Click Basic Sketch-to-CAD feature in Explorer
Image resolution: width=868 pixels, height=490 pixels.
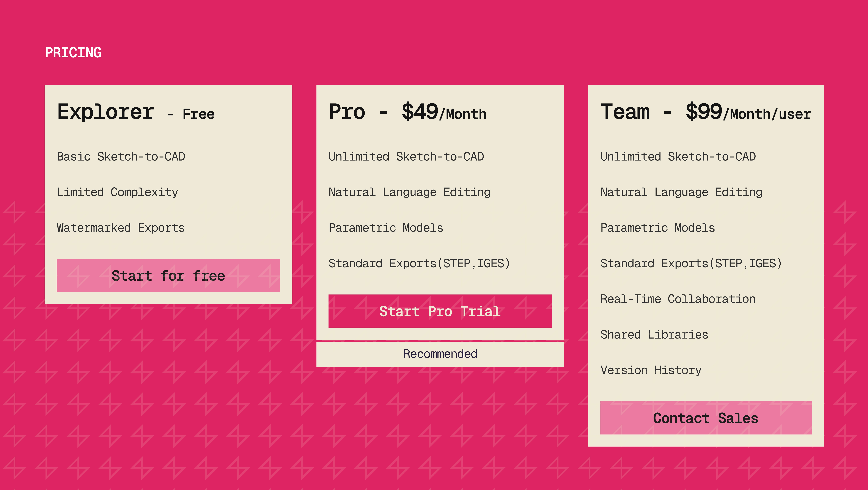(121, 156)
